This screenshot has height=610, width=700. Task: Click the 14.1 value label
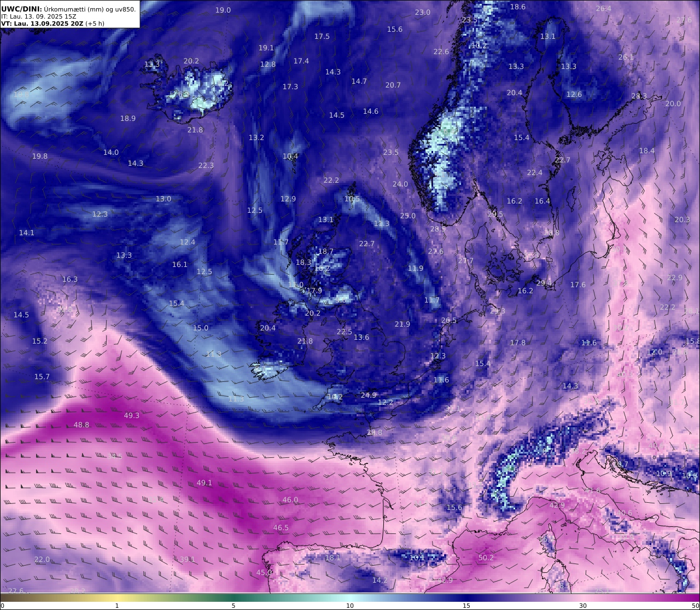[26, 233]
